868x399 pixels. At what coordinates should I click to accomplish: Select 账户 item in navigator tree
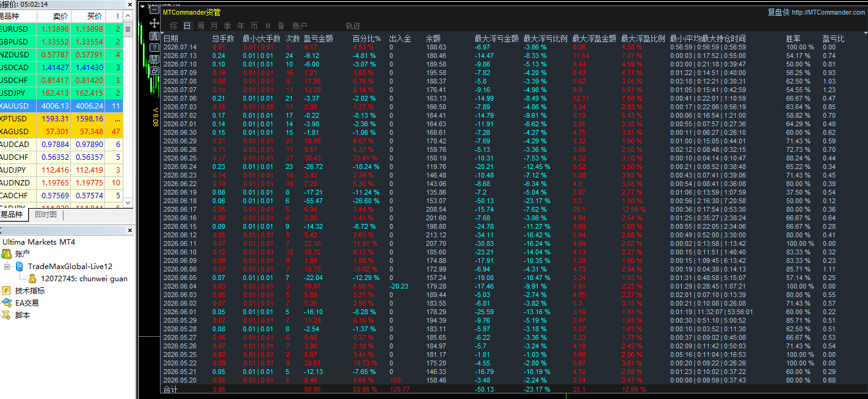pyautogui.click(x=22, y=254)
